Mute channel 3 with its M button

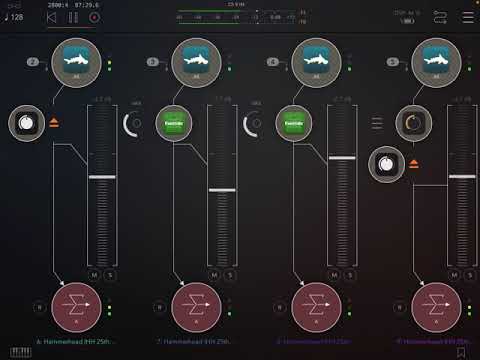coord(215,275)
